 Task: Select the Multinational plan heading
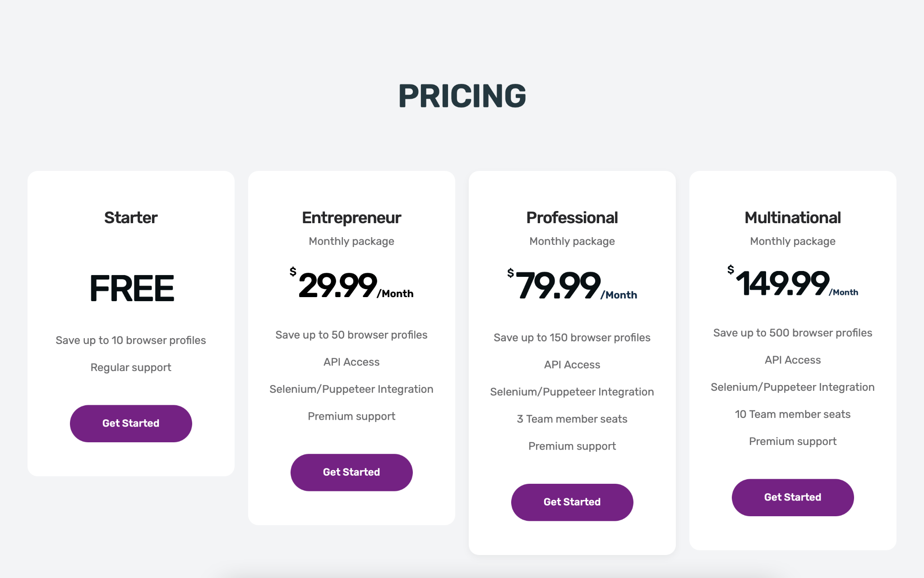tap(793, 218)
